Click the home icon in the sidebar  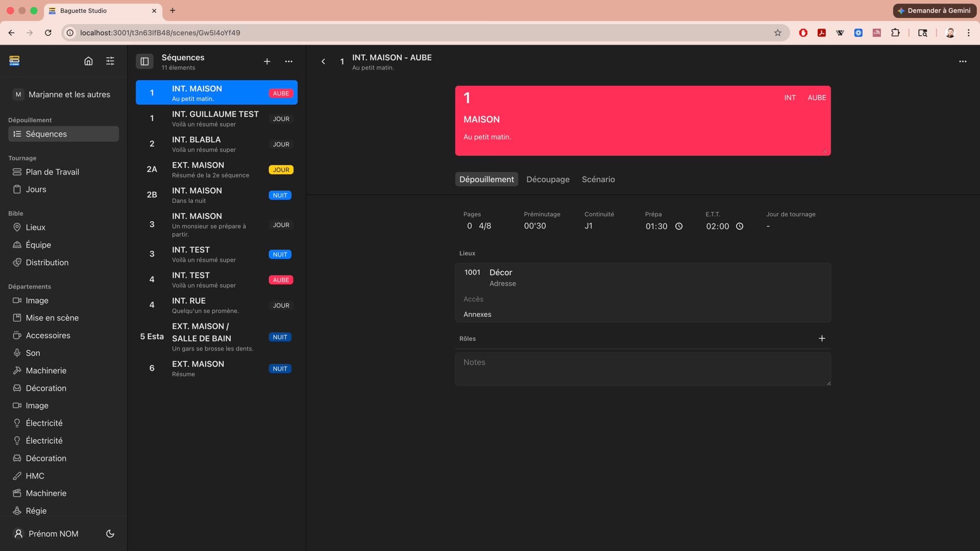(88, 61)
